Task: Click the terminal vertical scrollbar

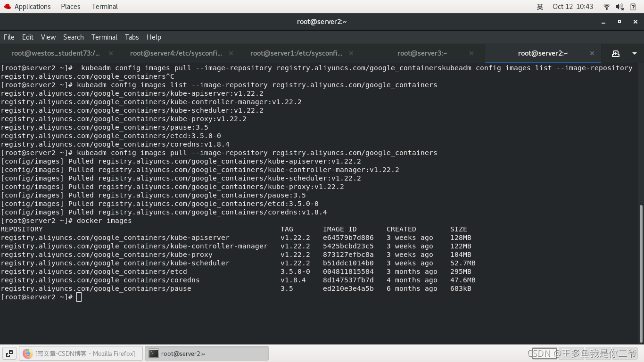Action: [640, 273]
